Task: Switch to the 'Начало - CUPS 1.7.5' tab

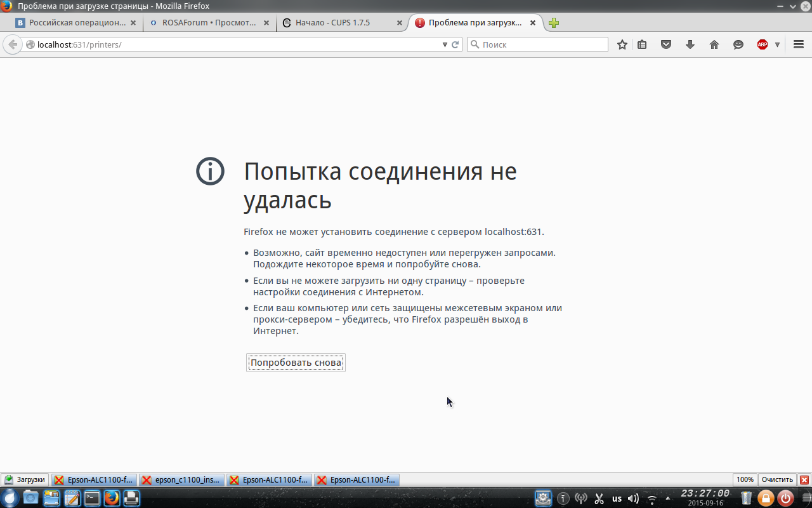Action: [343, 23]
